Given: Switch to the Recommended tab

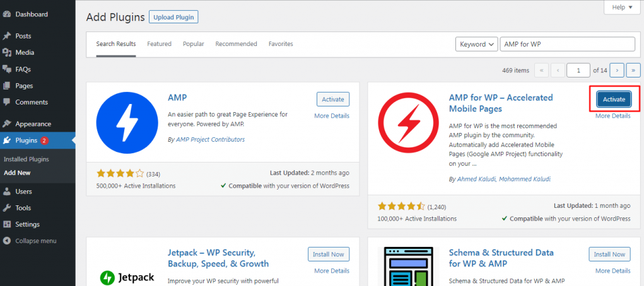Looking at the screenshot, I should point(236,44).
